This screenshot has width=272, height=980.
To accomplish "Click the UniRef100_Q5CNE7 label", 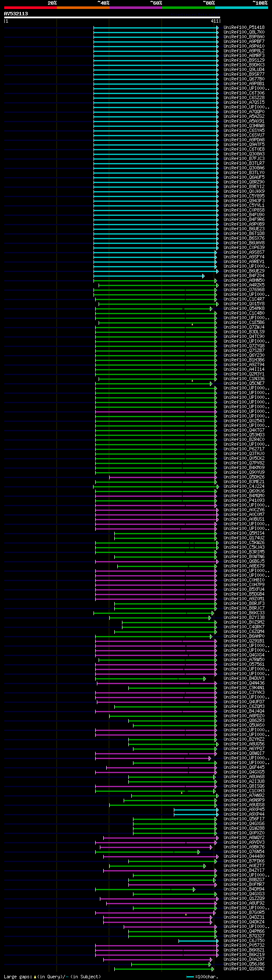I will click(x=244, y=384).
